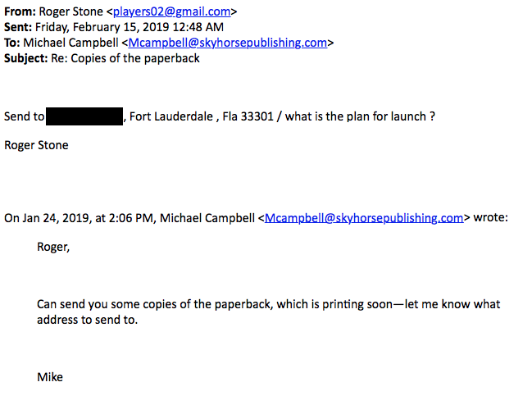Click the Roger, greeting in the quoted message
This screenshot has height=414, width=532.
tap(53, 247)
